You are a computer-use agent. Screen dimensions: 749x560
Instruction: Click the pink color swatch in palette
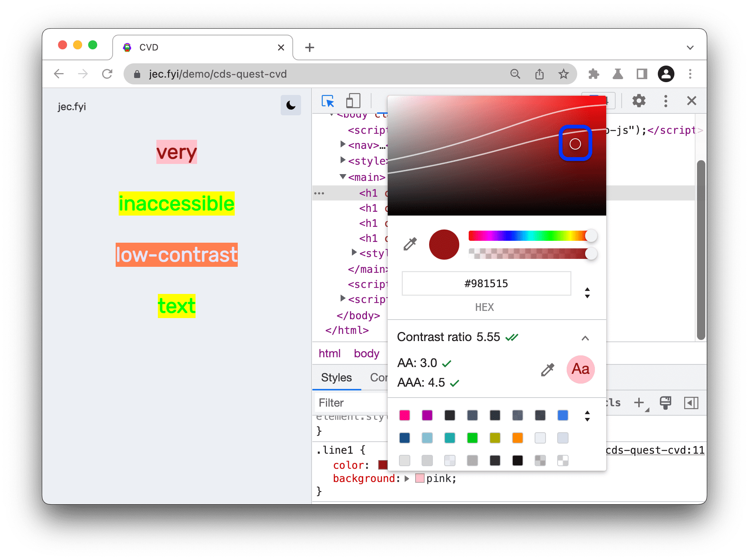pos(406,416)
